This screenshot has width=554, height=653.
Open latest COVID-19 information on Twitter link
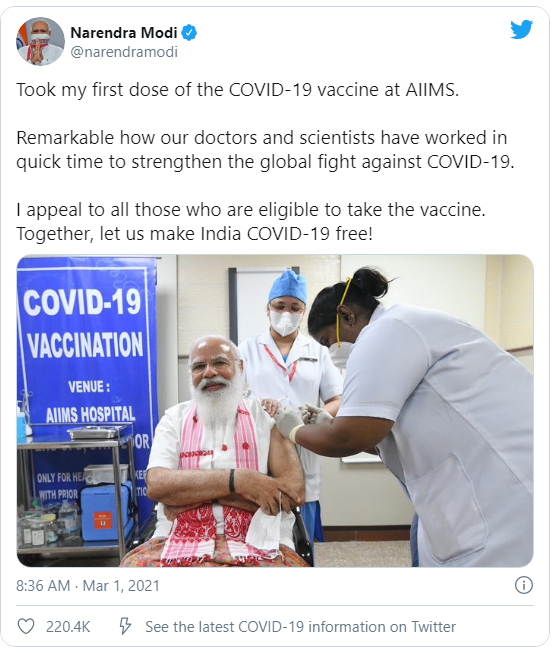pos(300,627)
